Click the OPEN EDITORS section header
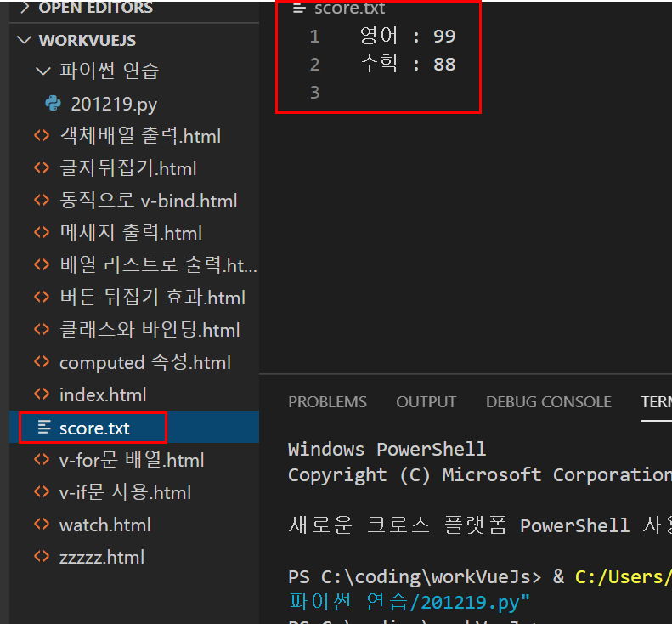Image resolution: width=672 pixels, height=624 pixels. tap(95, 7)
